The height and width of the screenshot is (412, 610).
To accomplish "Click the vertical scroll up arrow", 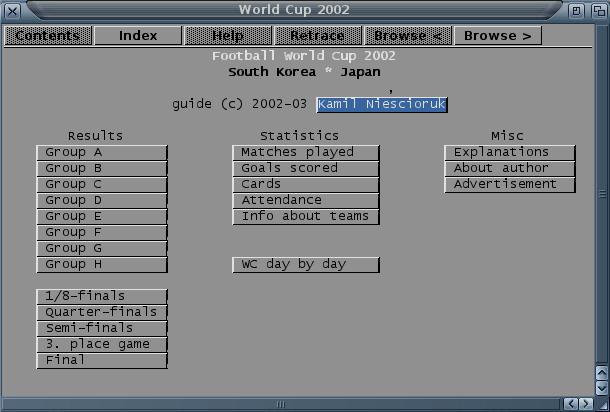I will (x=601, y=373).
